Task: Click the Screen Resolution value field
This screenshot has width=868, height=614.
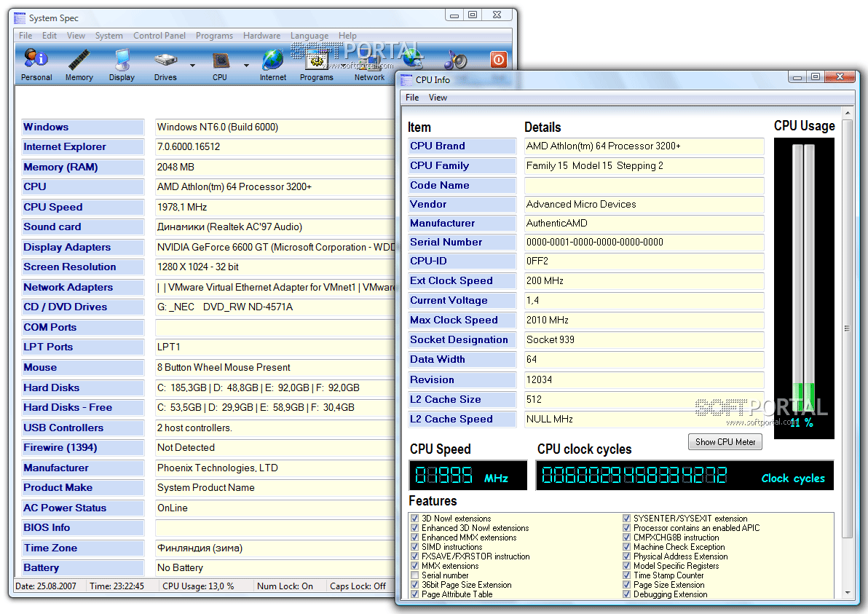Action: tap(275, 267)
